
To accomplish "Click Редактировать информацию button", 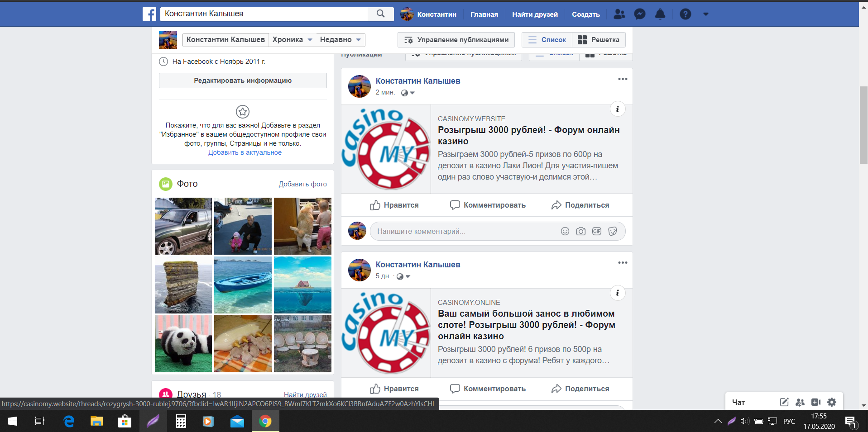I will click(243, 81).
